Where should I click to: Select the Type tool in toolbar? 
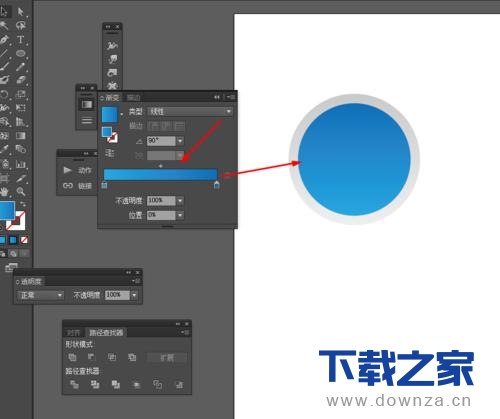click(21, 40)
